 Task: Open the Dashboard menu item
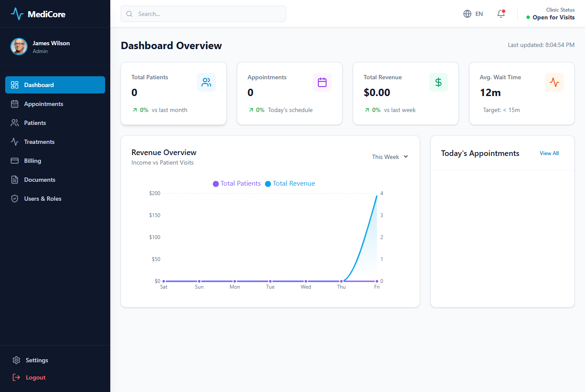[55, 85]
